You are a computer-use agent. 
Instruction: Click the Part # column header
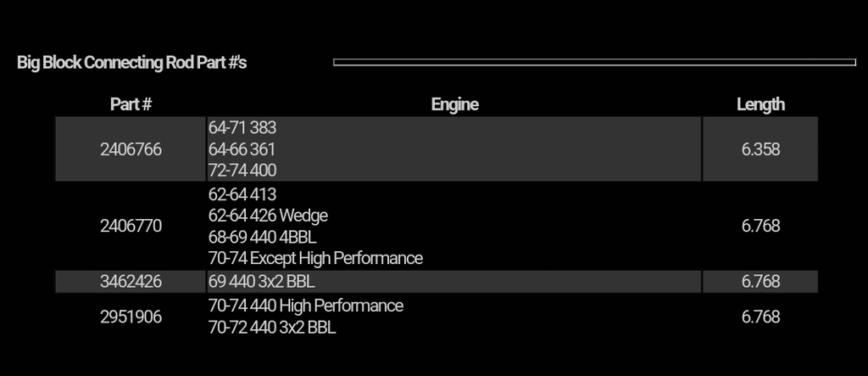point(131,104)
